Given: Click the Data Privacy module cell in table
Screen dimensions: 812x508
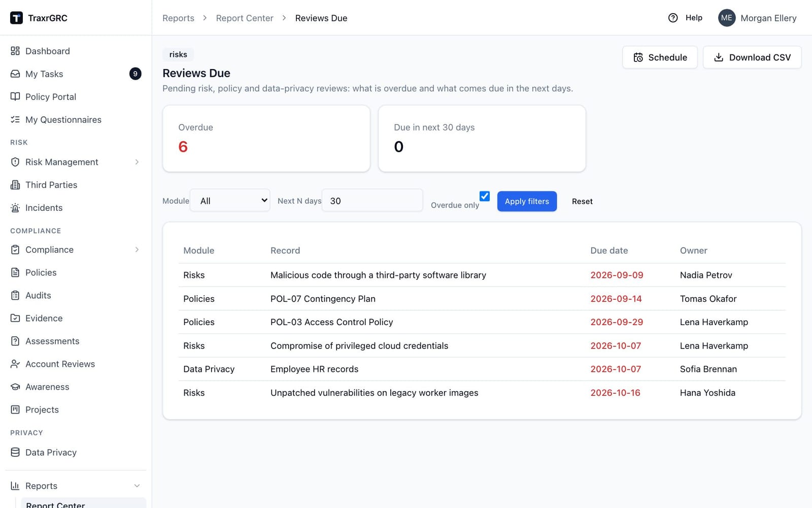Looking at the screenshot, I should coord(209,369).
